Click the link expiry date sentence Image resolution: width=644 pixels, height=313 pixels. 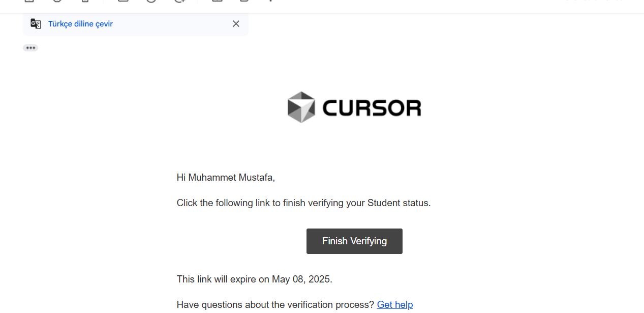(254, 279)
